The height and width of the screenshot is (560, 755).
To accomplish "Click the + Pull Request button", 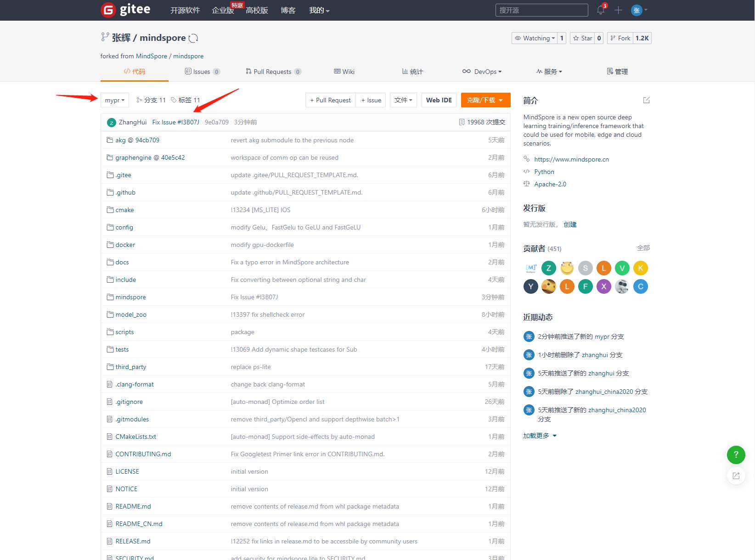I will tap(330, 100).
